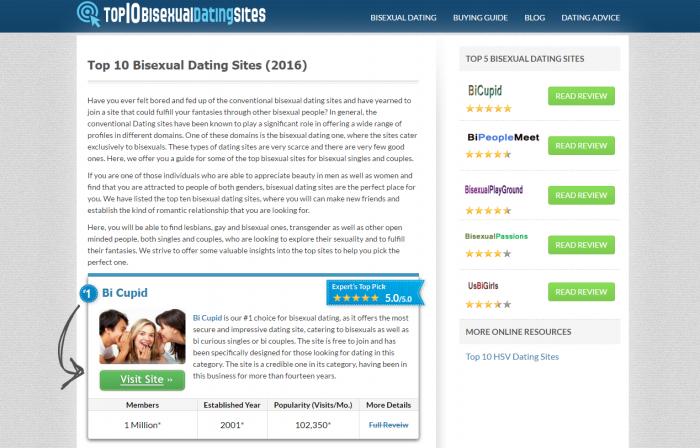This screenshot has width=700, height=448.
Task: Click the #1 rank badge
Action: click(88, 293)
